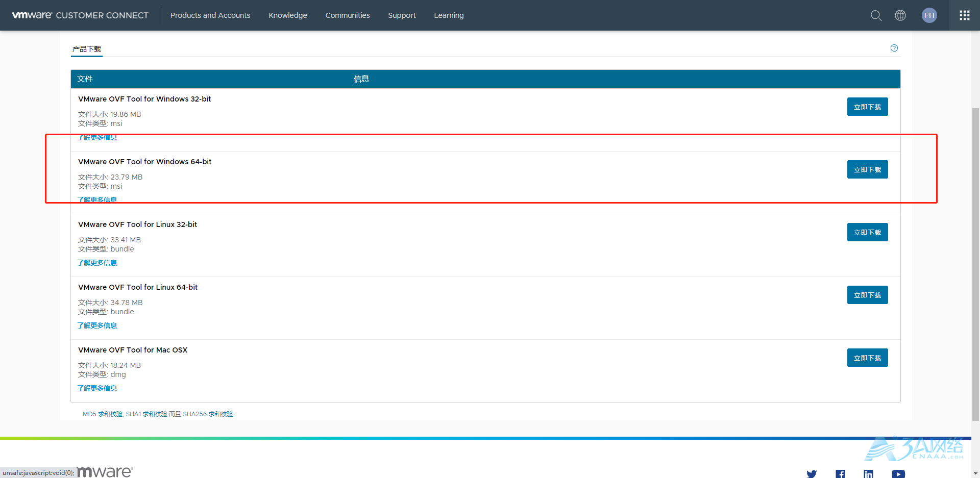This screenshot has height=478, width=980.
Task: Open the search icon in header
Action: tap(876, 15)
